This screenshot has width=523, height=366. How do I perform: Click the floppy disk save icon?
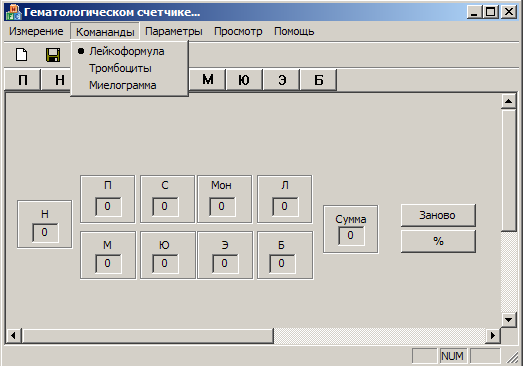coord(53,55)
